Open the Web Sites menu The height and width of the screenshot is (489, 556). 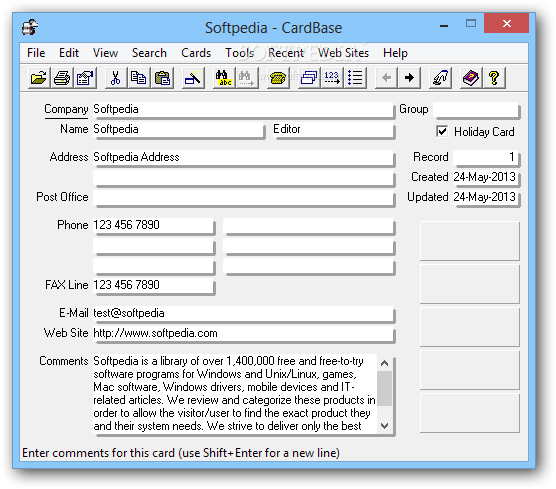(343, 53)
